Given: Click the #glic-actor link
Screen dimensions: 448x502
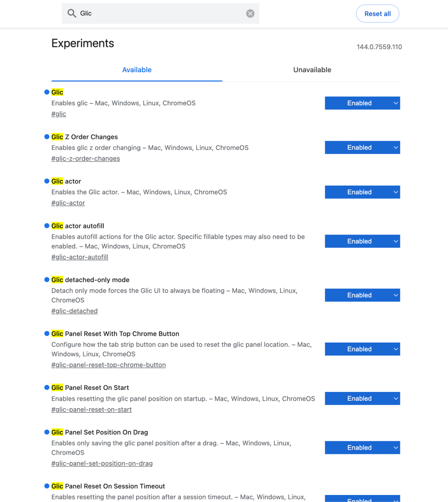Looking at the screenshot, I should (68, 203).
